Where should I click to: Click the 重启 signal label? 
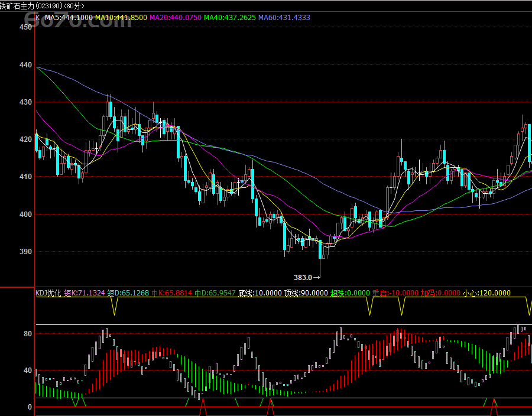[x=395, y=292]
